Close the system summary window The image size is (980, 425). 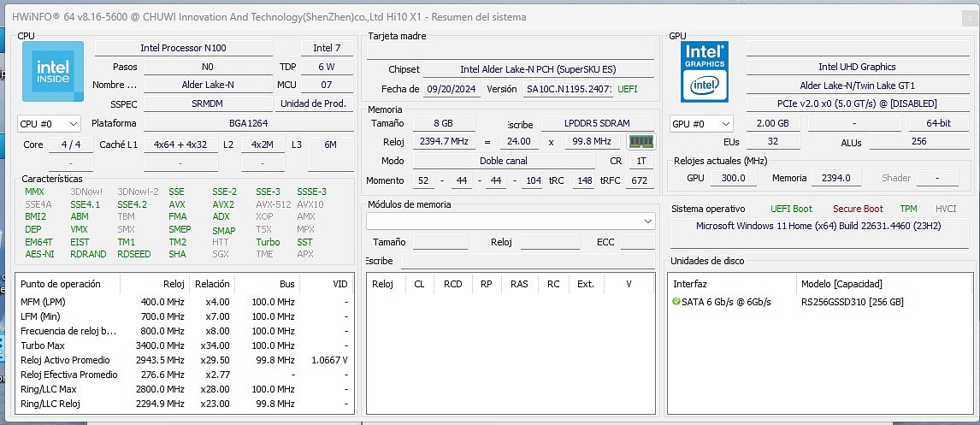click(x=969, y=17)
